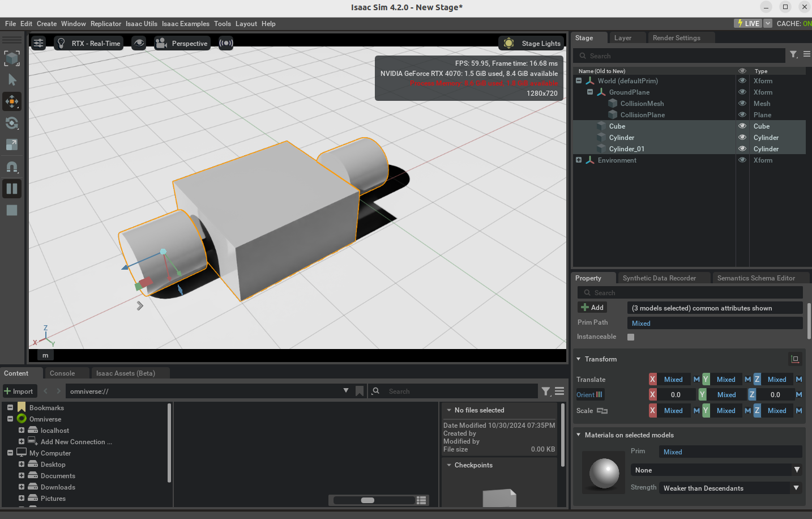
Task: Activate the Move gizmo tool
Action: 12,101
